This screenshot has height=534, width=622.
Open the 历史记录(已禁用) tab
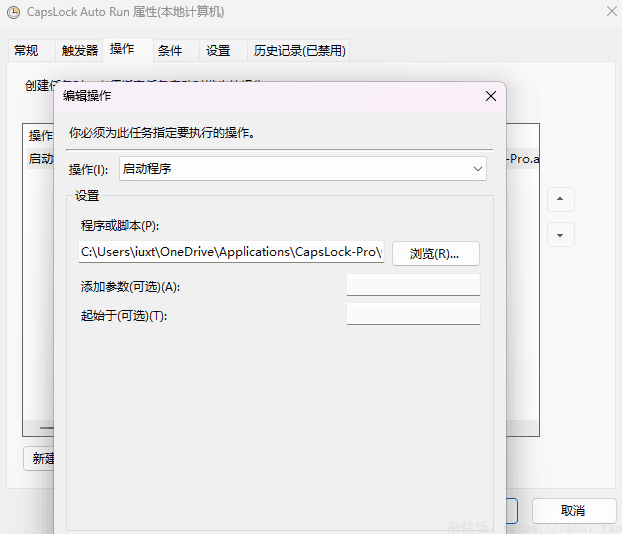click(299, 51)
